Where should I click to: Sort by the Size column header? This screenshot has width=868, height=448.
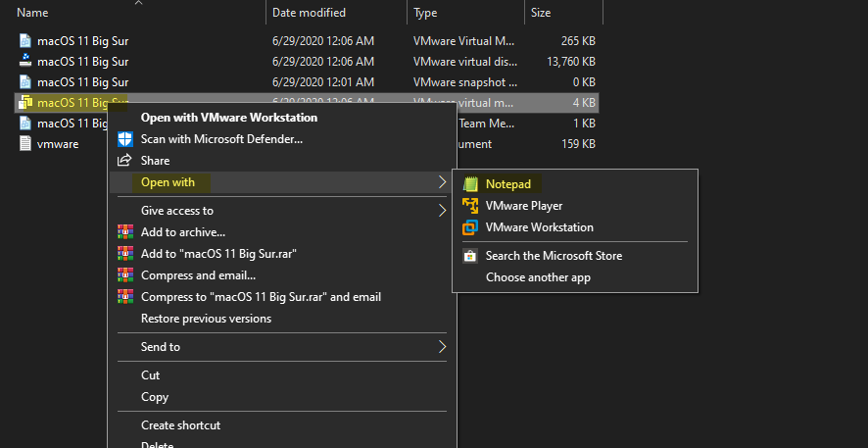click(541, 12)
